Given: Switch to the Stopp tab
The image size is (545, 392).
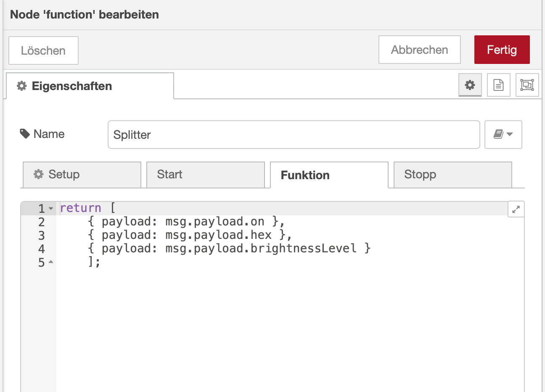Looking at the screenshot, I should [453, 175].
